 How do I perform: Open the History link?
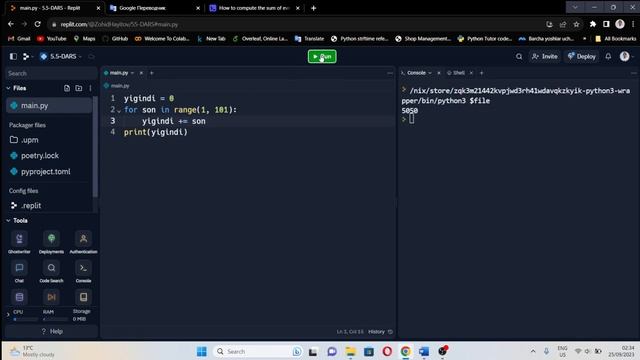tap(380, 332)
